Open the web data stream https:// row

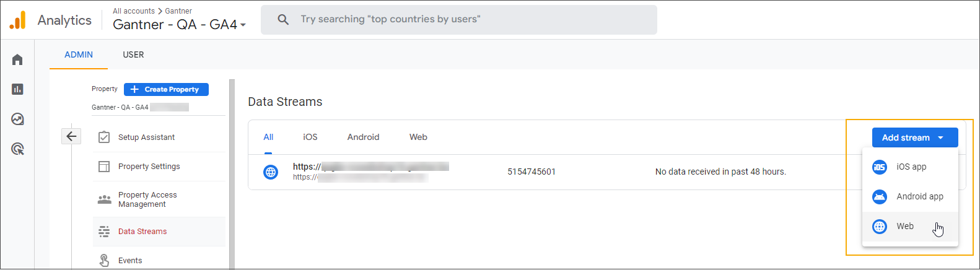click(607, 172)
